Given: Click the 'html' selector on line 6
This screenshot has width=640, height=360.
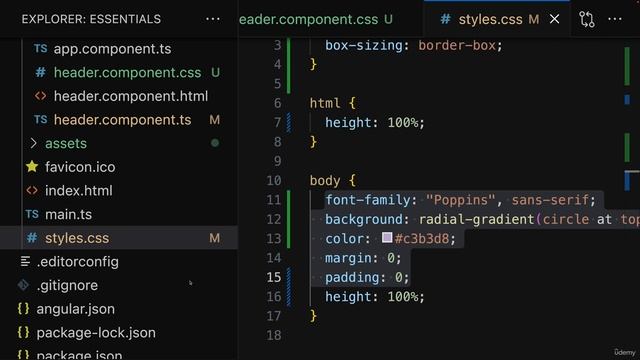Looking at the screenshot, I should tap(325, 103).
